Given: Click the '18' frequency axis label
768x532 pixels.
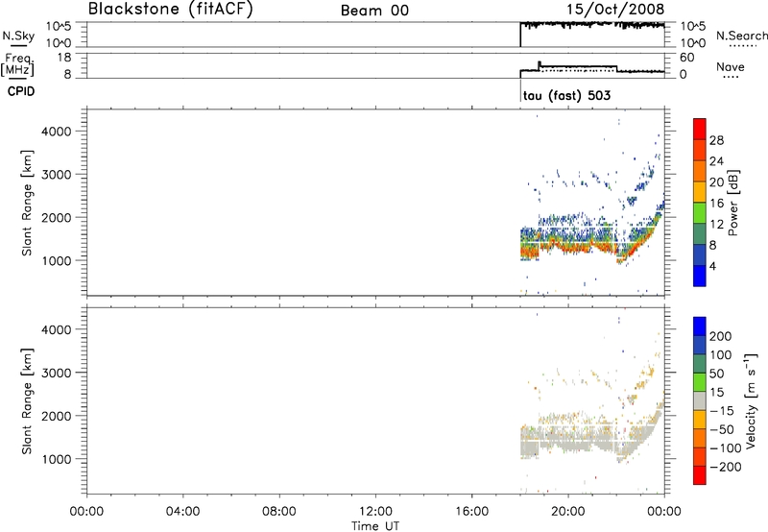Looking at the screenshot, I should coord(63,58).
